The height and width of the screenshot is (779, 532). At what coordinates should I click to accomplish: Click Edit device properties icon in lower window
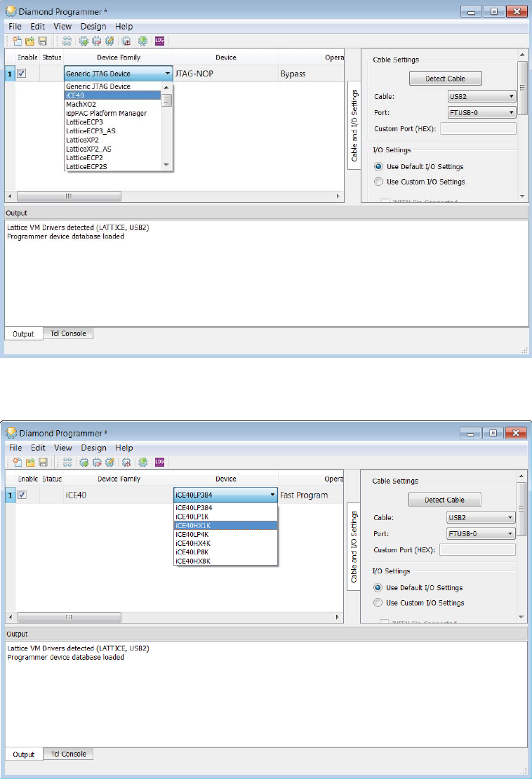click(x=109, y=462)
